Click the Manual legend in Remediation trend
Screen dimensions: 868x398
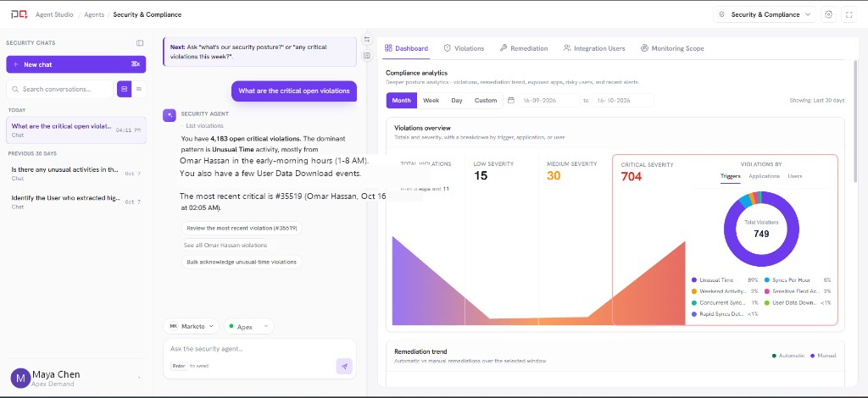823,356
